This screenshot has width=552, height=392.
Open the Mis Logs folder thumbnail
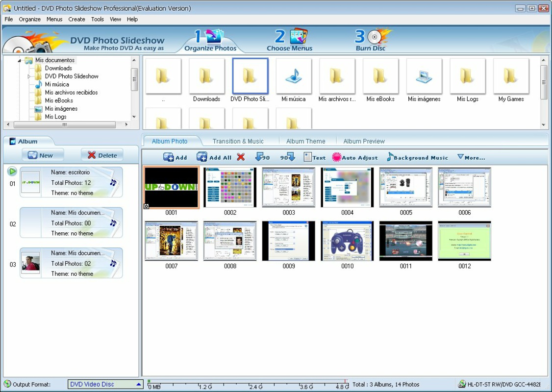click(x=468, y=76)
